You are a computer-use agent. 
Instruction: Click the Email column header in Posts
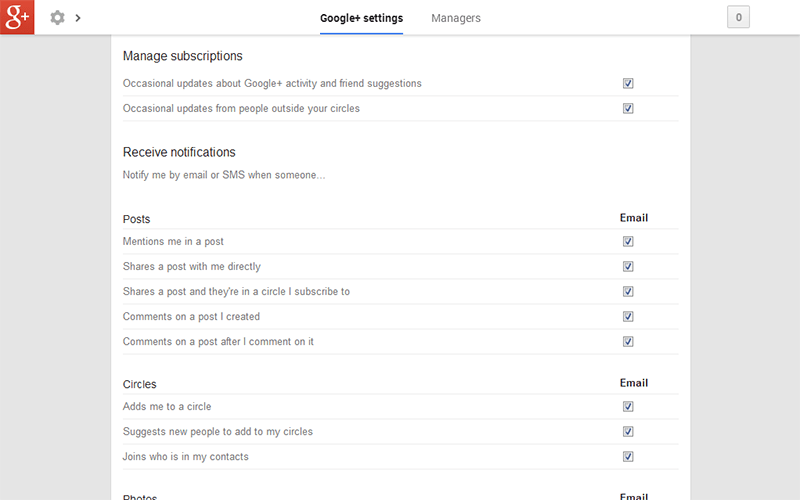634,218
